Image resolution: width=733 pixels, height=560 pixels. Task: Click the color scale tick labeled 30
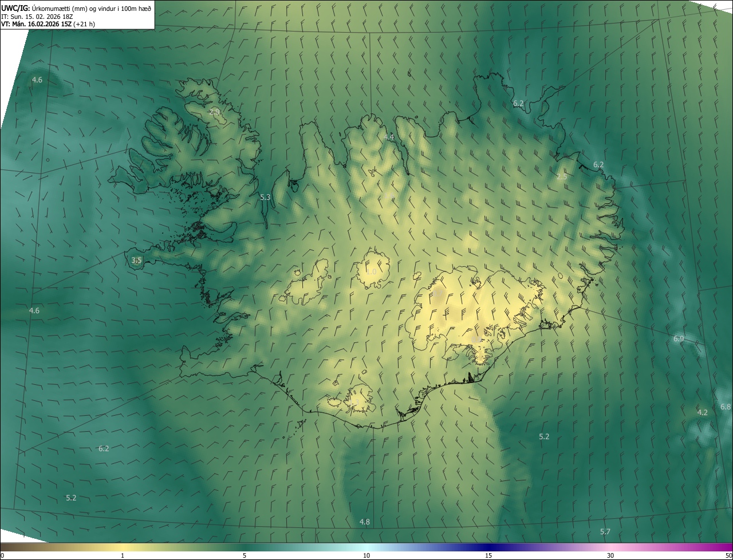coord(610,555)
